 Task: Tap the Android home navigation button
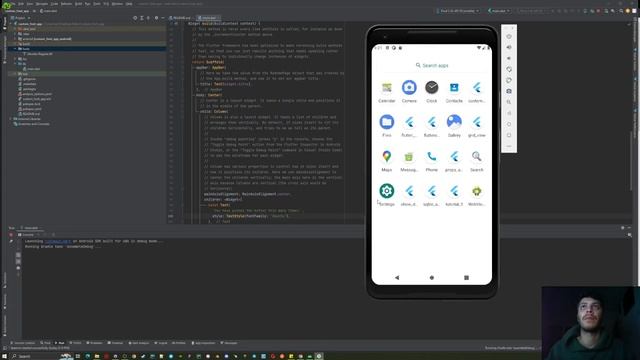click(x=432, y=278)
